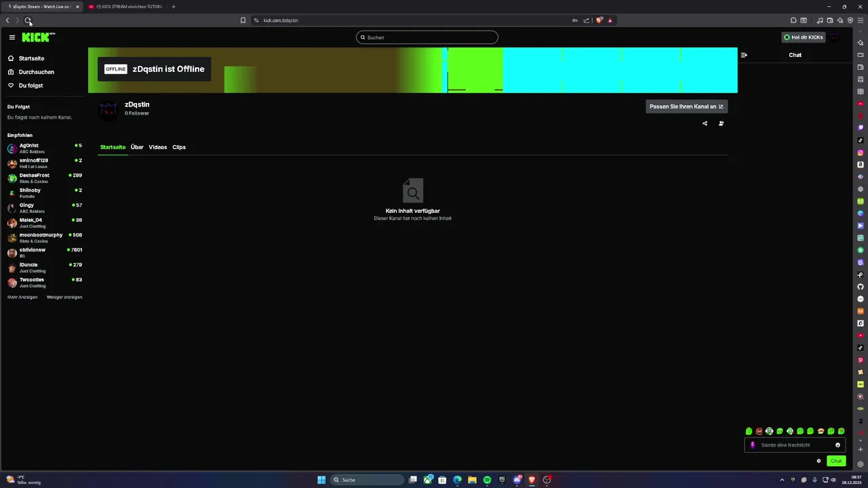Viewport: 868px width, 488px height.
Task: Open recommended channel AgOnist
Action: (x=44, y=148)
